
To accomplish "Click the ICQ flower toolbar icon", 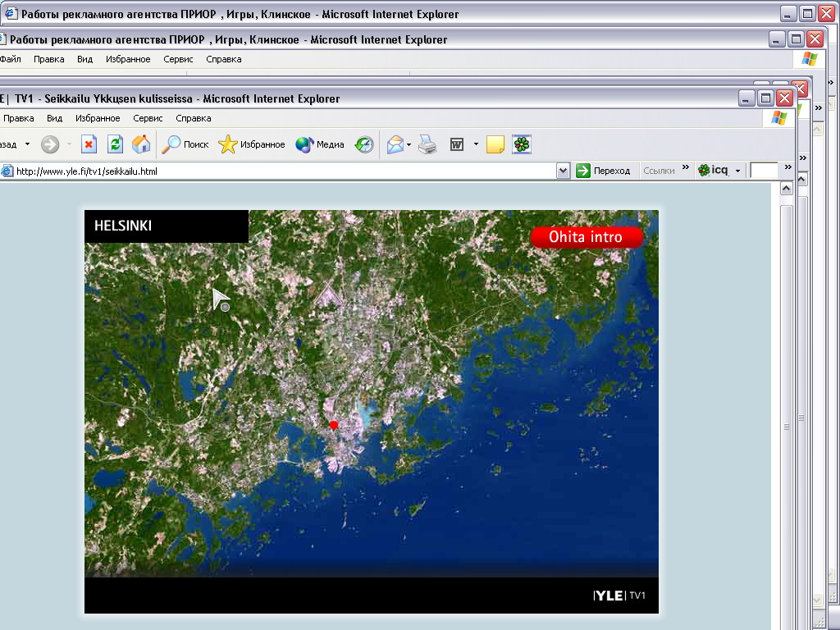I will [x=522, y=144].
